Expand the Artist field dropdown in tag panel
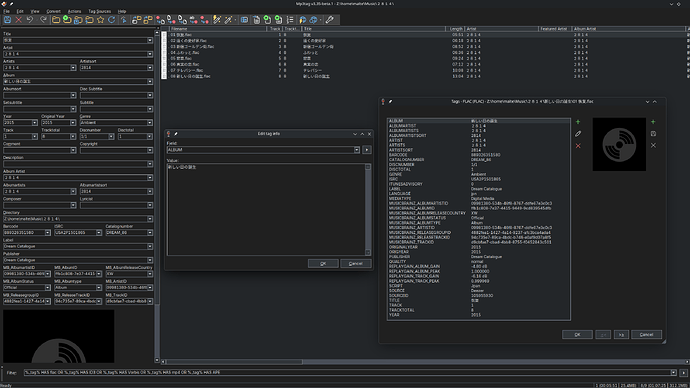Image resolution: width=690 pixels, height=388 pixels. click(x=150, y=54)
